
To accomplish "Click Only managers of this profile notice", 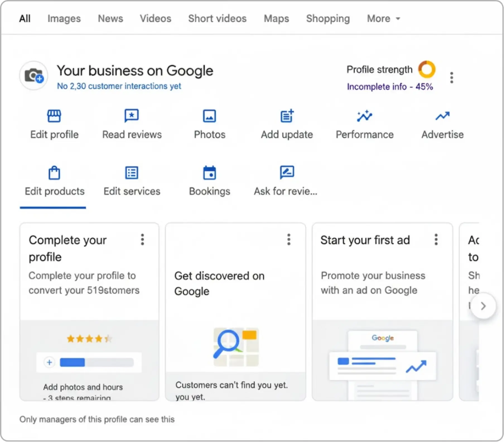I will 97,419.
